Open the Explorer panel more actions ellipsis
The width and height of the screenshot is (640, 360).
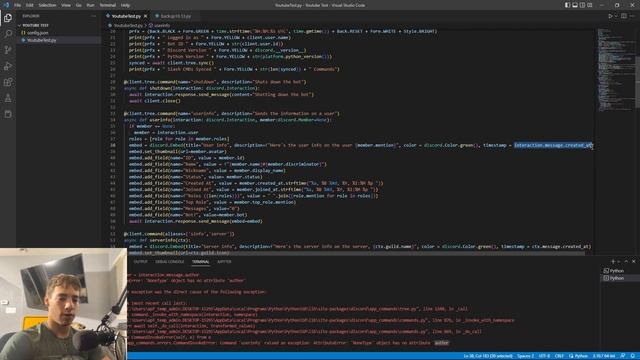click(x=93, y=16)
